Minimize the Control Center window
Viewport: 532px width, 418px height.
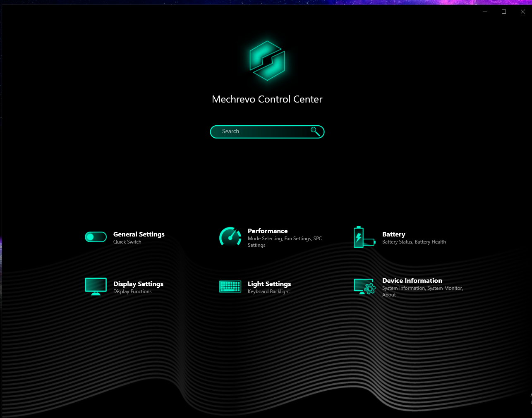point(485,12)
